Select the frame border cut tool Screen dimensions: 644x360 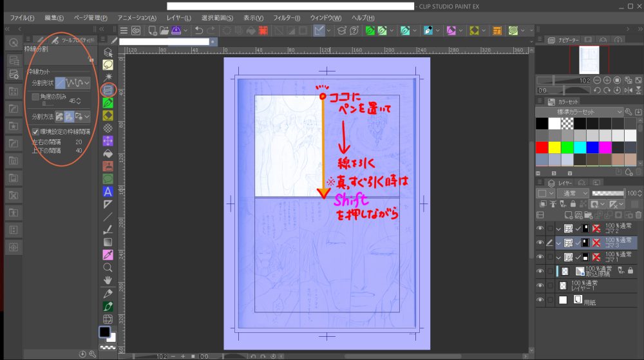pos(108,90)
